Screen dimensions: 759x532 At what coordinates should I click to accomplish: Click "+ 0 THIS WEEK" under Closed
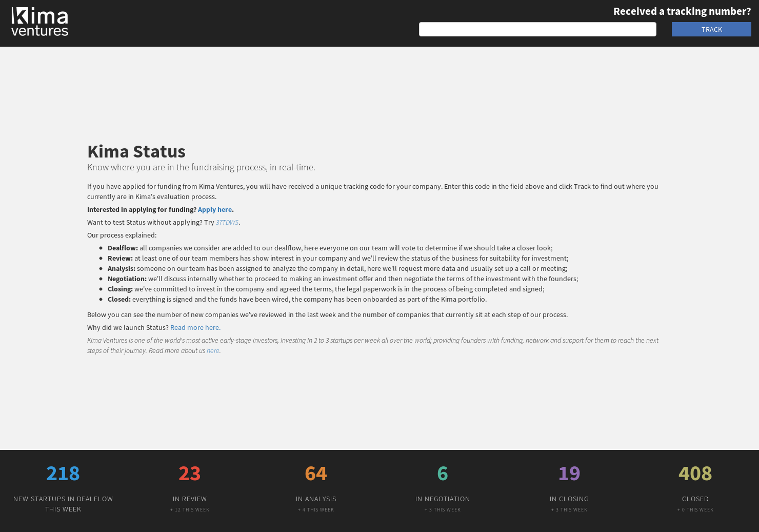[695, 509]
